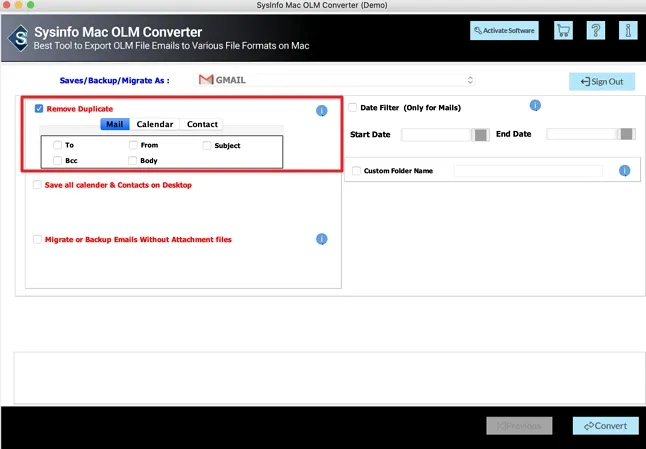This screenshot has width=646, height=449.
Task: Open the shopping cart purchase icon
Action: coord(563,30)
